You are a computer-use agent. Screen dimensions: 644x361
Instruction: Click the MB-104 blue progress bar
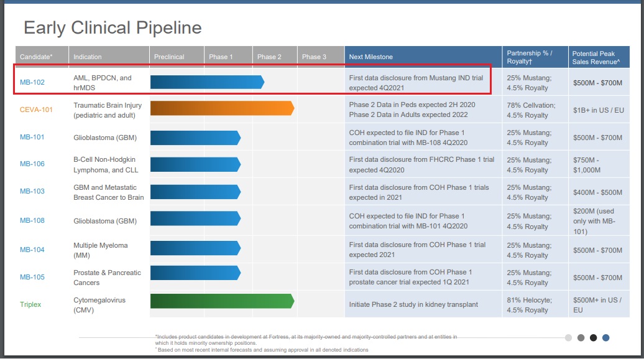tap(195, 248)
